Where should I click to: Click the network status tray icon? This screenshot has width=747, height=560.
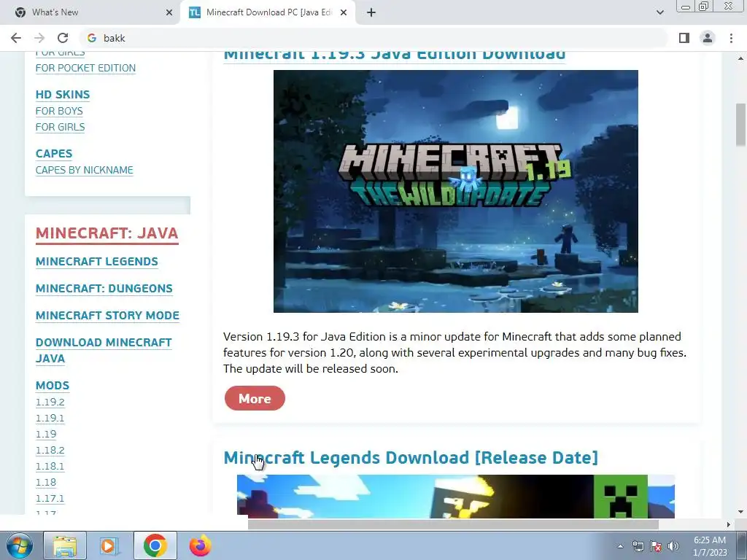pyautogui.click(x=638, y=546)
